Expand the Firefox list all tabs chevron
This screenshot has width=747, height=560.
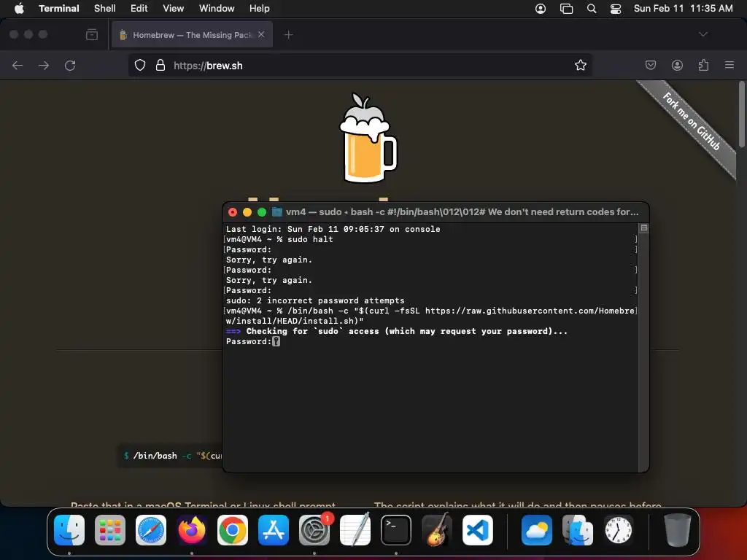coord(703,34)
